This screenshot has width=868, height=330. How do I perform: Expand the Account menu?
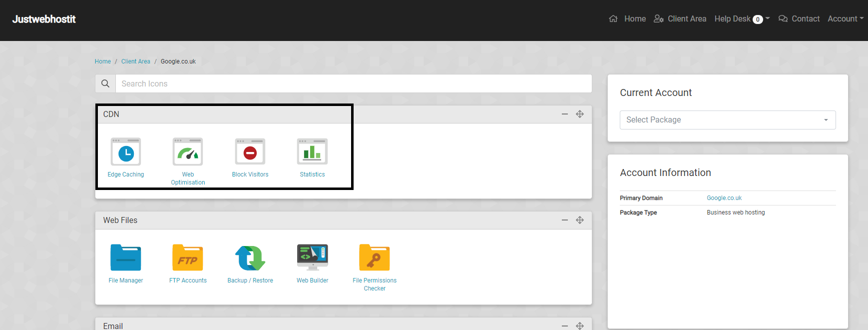click(x=846, y=19)
